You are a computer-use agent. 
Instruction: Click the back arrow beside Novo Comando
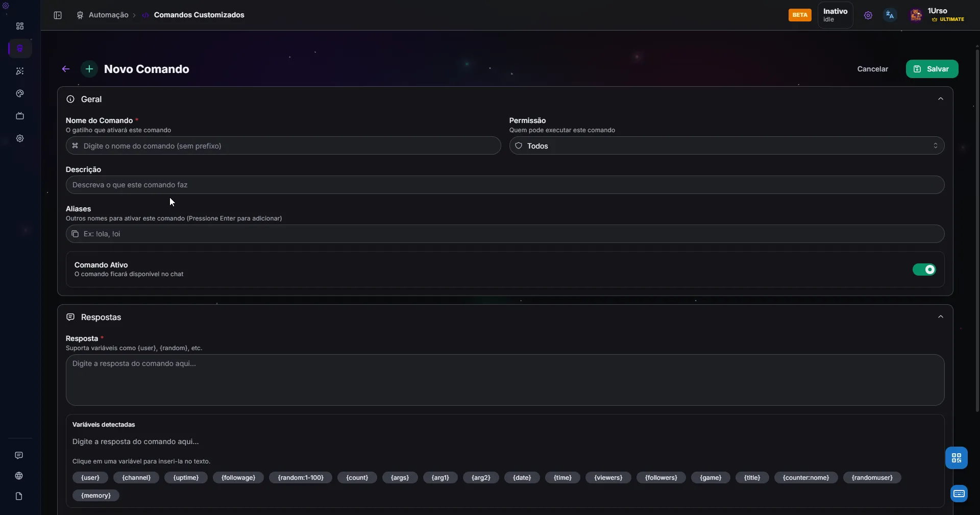pos(66,69)
